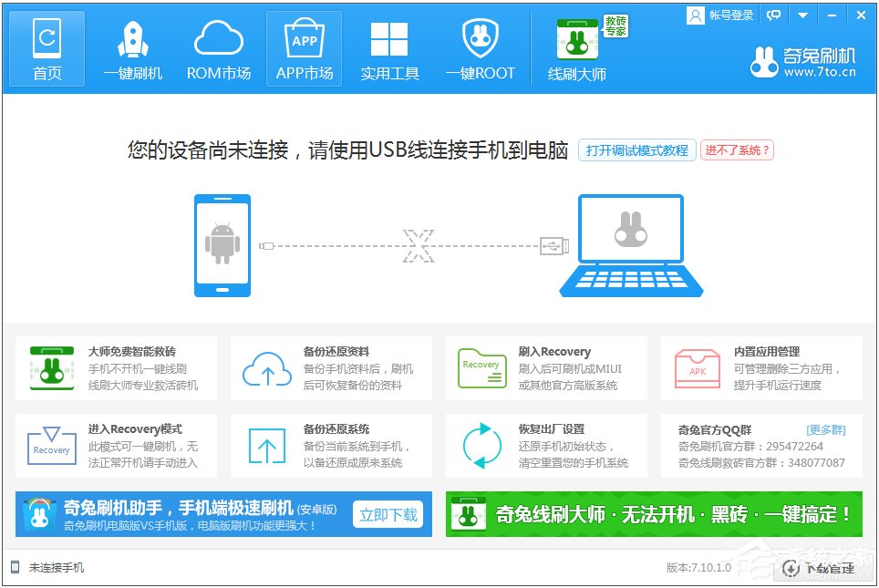Open 刷入Recovery title text
The width and height of the screenshot is (879, 588).
tap(554, 352)
